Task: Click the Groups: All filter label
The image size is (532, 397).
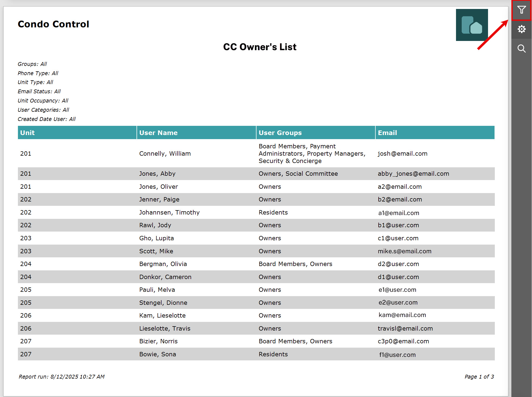Action: click(32, 64)
